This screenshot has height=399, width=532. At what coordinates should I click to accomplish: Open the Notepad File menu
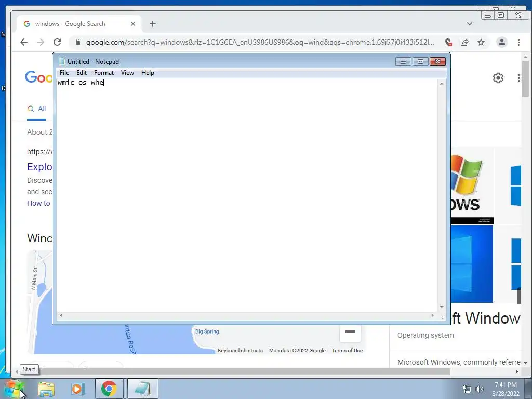[64, 73]
